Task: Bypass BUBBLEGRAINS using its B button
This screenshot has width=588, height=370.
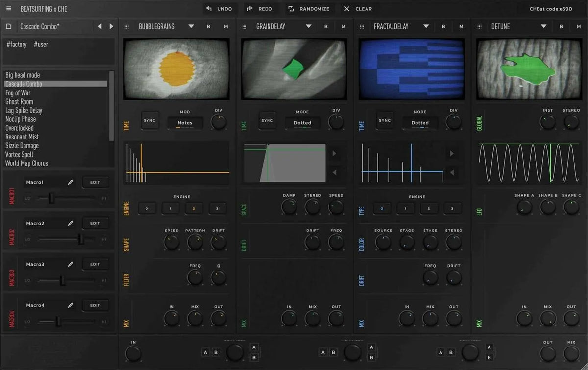Action: click(208, 26)
